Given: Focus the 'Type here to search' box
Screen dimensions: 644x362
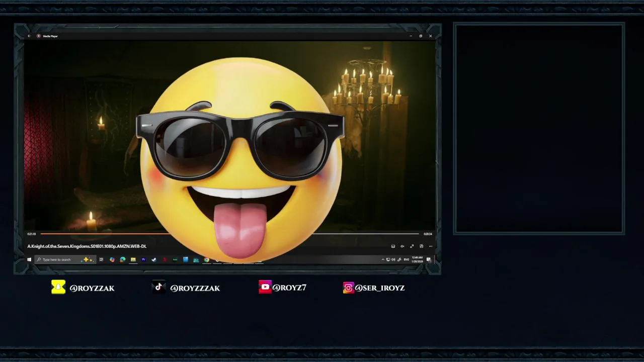Looking at the screenshot, I should tap(65, 259).
